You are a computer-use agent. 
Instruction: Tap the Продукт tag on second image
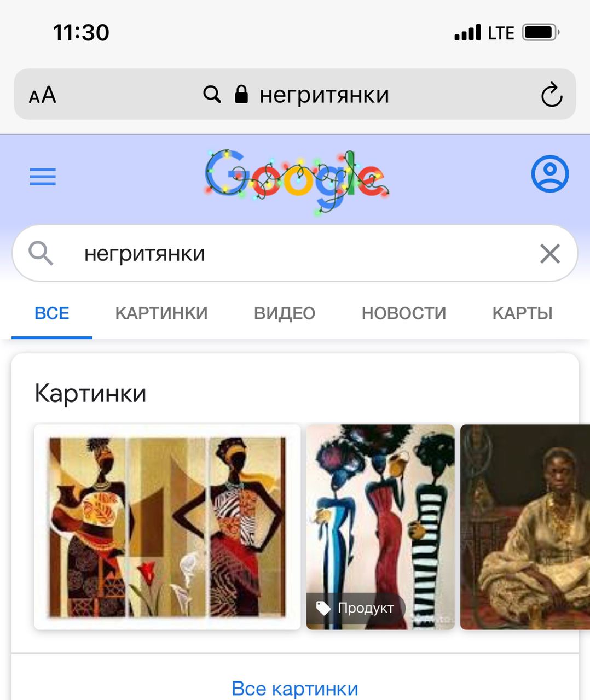click(x=356, y=608)
